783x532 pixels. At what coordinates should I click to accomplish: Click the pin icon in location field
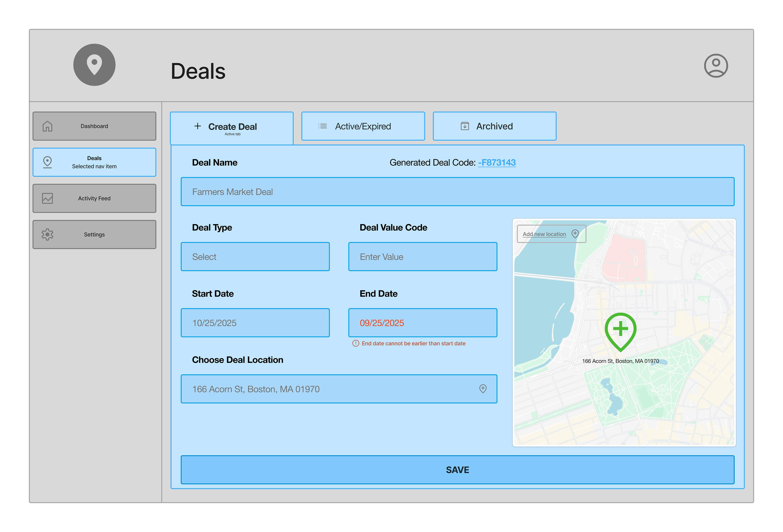[x=483, y=389]
